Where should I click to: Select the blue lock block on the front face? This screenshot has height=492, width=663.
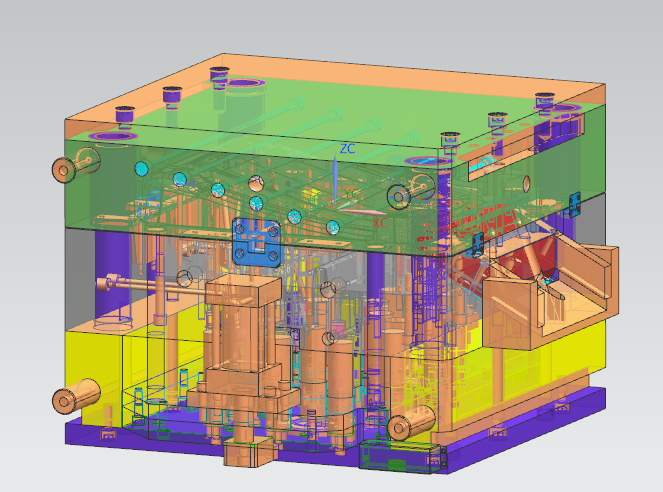(x=257, y=243)
